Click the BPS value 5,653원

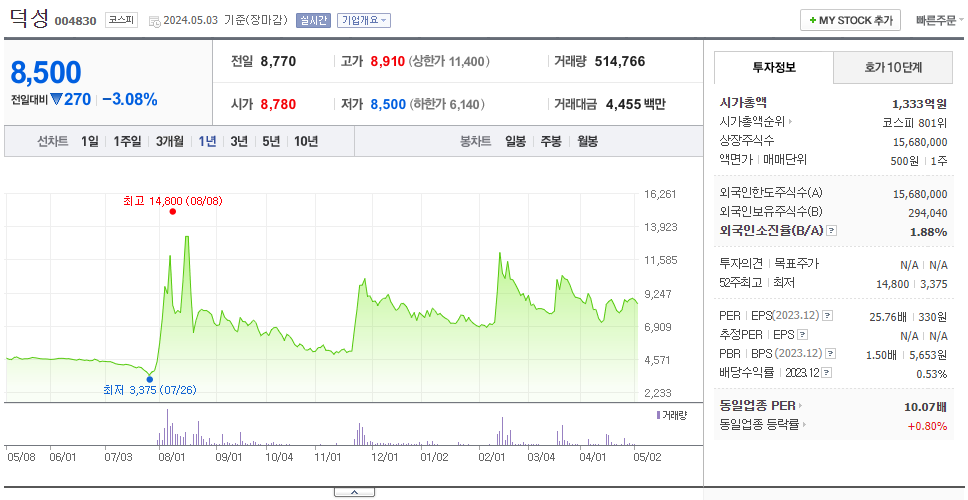pos(928,354)
